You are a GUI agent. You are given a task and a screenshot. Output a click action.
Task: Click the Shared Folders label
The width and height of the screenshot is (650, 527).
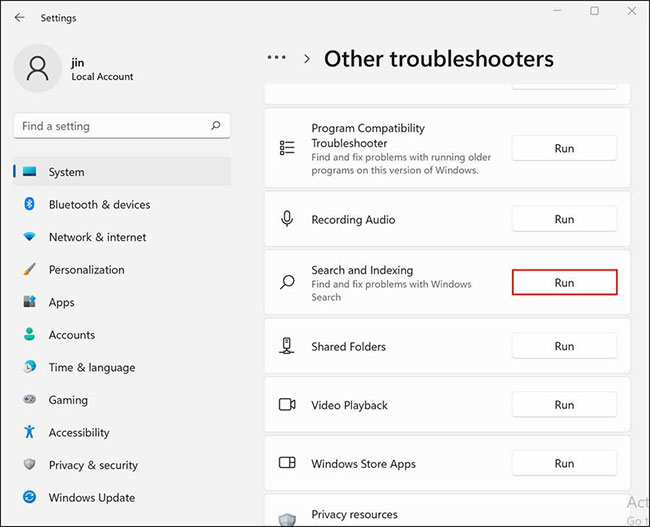[x=349, y=346]
